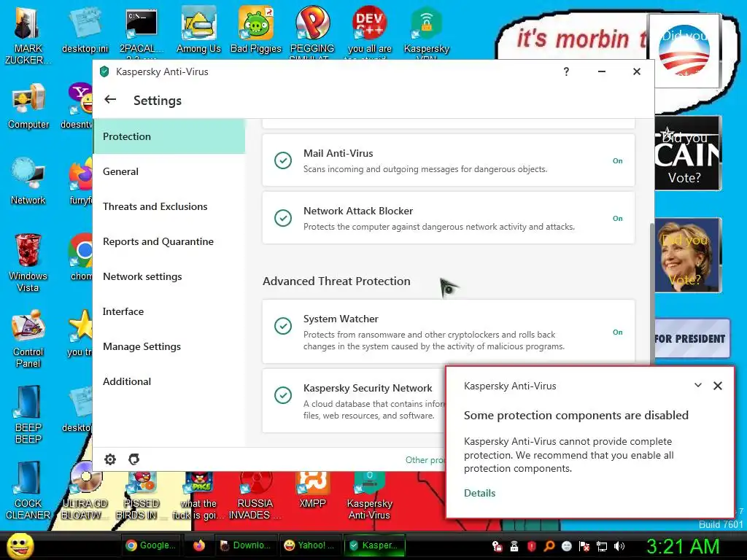Screen dimensions: 747x560
Task: Open the Control Panel desktop icon
Action: pyautogui.click(x=28, y=339)
